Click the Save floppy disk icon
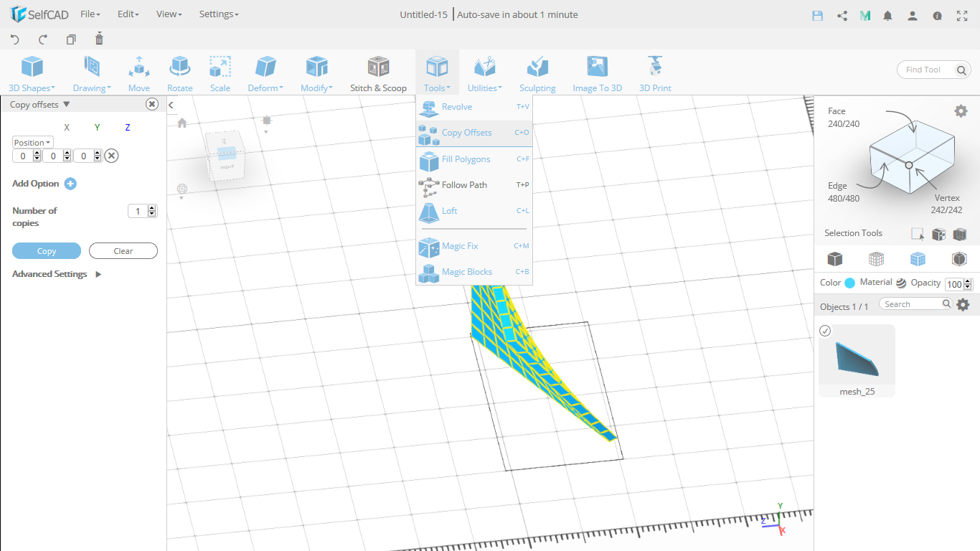The width and height of the screenshot is (980, 551). coord(817,15)
